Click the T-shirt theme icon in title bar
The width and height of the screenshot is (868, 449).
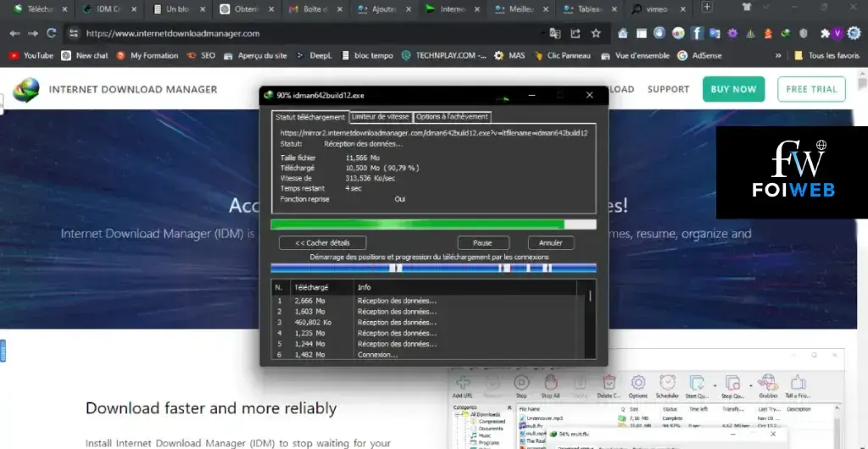(747, 7)
